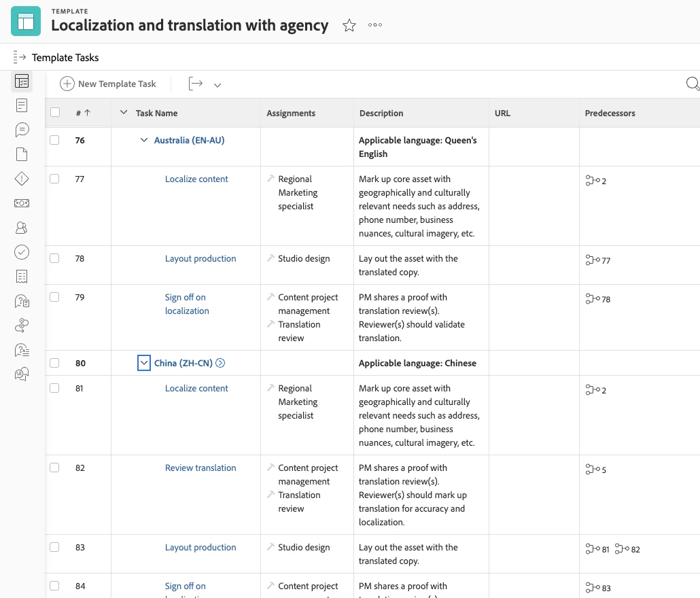Image resolution: width=700 pixels, height=598 pixels.
Task: Check the box for task row 77
Action: (54, 179)
